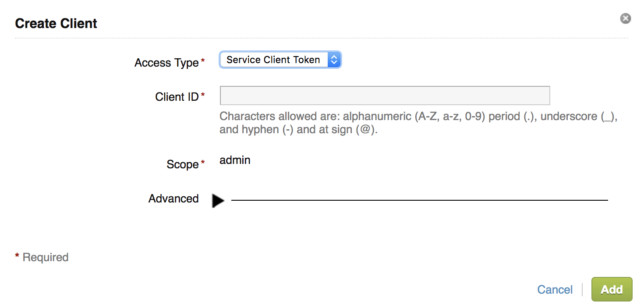Cancel the client creation
This screenshot has width=644, height=305.
555,290
